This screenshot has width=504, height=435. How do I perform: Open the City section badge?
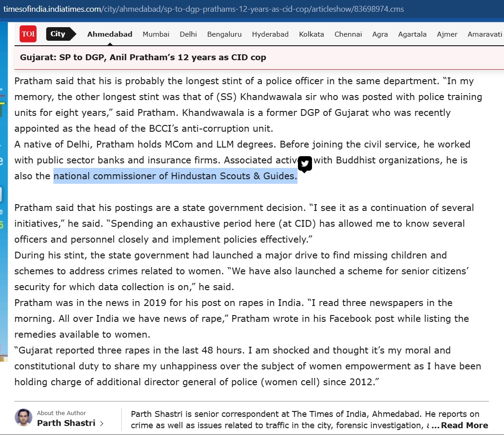(x=61, y=34)
